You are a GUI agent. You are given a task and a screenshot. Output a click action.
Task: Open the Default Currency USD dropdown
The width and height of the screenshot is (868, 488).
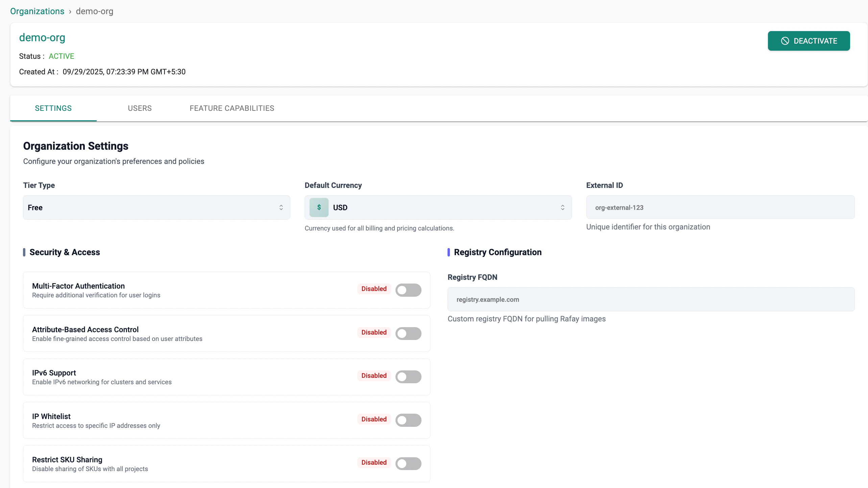pos(438,208)
